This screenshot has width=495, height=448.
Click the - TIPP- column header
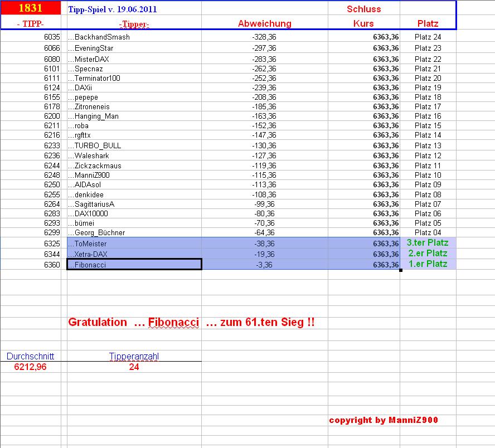[31, 23]
